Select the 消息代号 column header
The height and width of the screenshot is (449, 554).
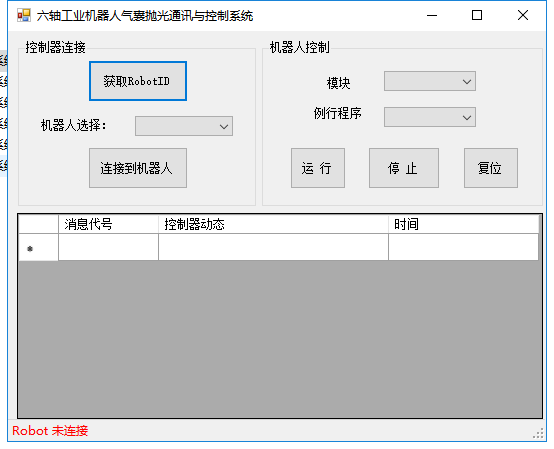tap(108, 224)
